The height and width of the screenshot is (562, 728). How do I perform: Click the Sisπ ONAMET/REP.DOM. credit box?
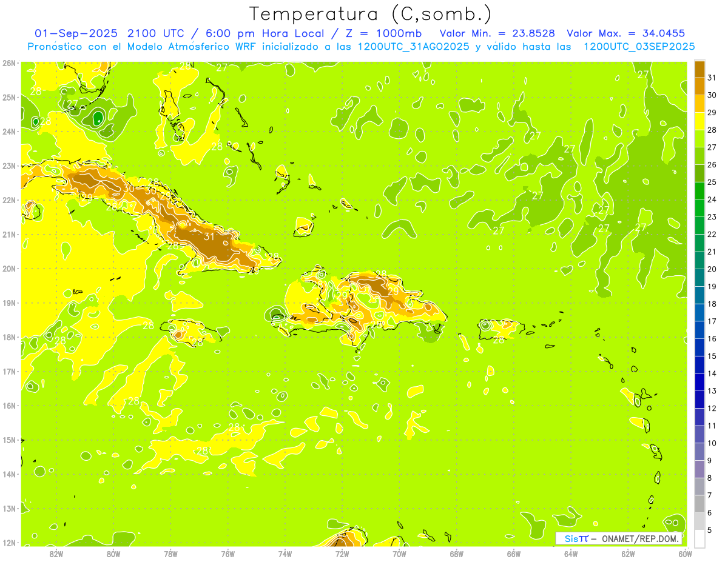pyautogui.click(x=619, y=538)
